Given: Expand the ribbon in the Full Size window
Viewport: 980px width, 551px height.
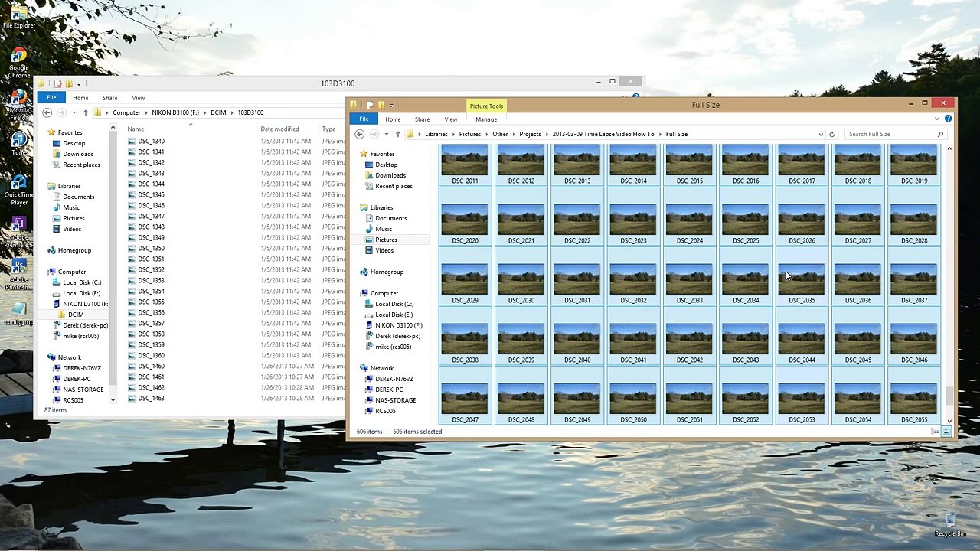Looking at the screenshot, I should pyautogui.click(x=937, y=119).
